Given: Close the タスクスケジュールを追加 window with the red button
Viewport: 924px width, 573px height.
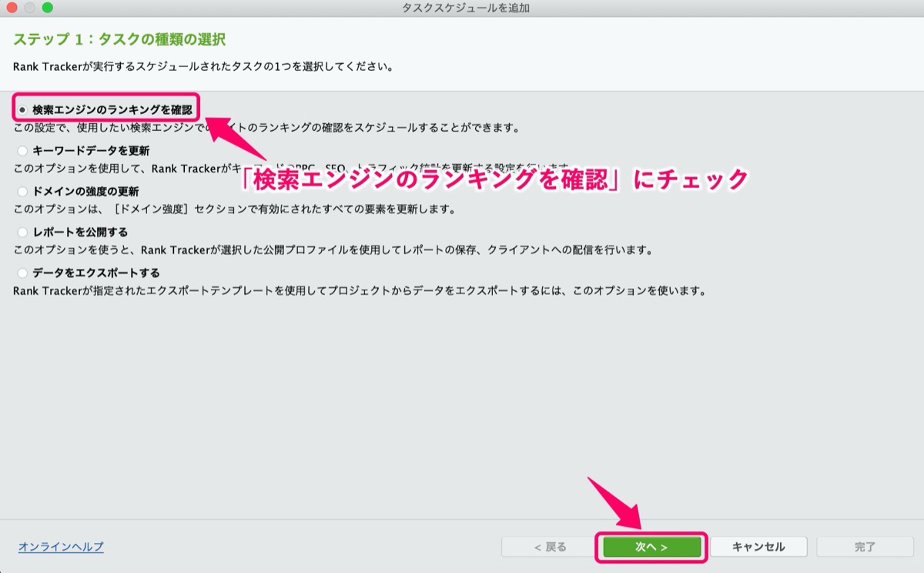Looking at the screenshot, I should (12, 8).
